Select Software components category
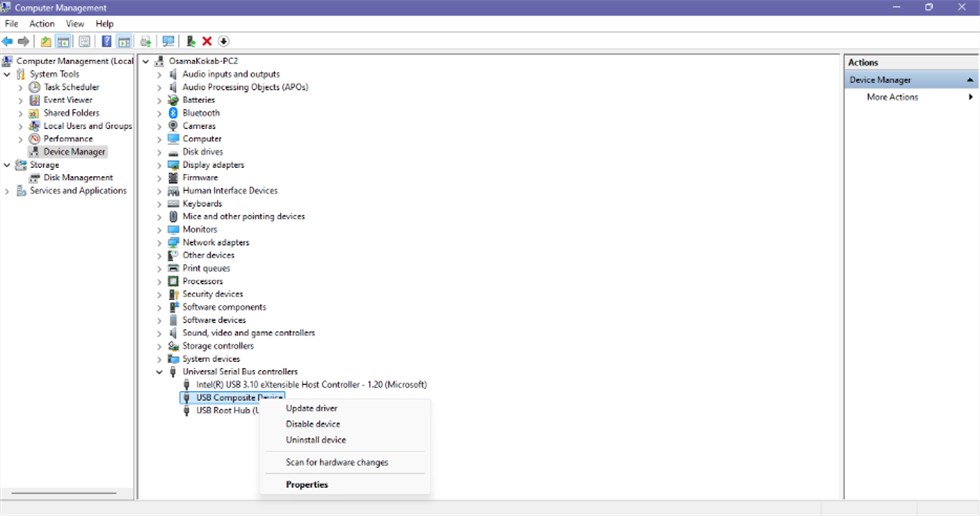980x516 pixels. pyautogui.click(x=224, y=307)
